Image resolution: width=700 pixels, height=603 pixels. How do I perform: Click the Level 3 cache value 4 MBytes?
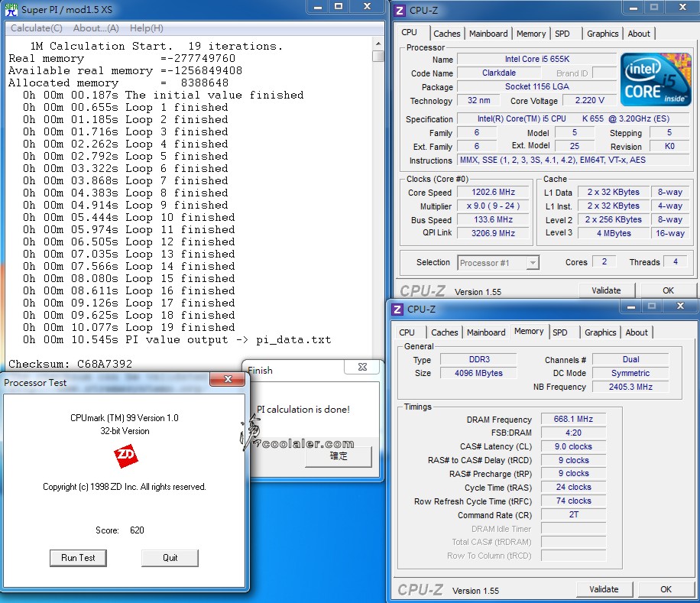click(x=614, y=233)
